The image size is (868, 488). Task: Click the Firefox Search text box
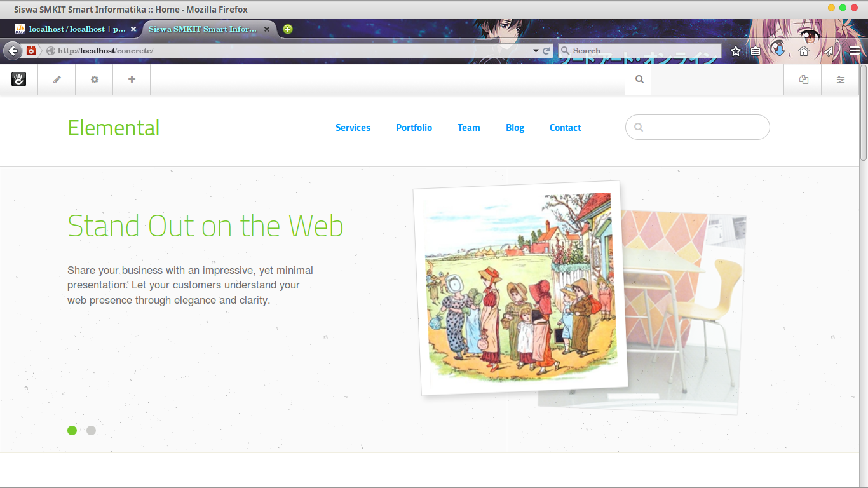[x=640, y=51]
